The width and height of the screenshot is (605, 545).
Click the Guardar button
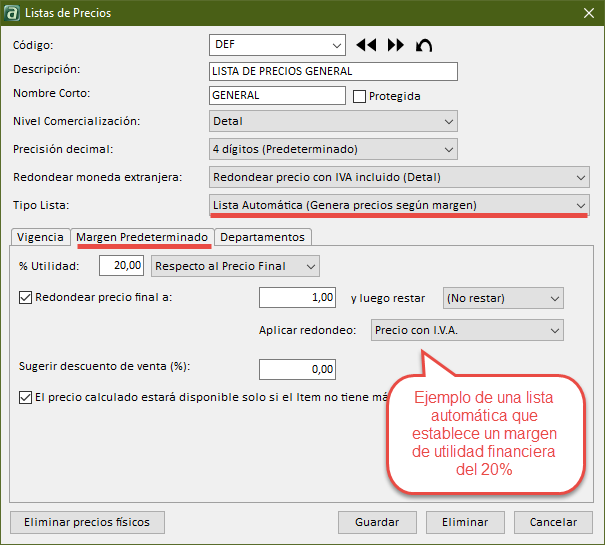[x=377, y=522]
